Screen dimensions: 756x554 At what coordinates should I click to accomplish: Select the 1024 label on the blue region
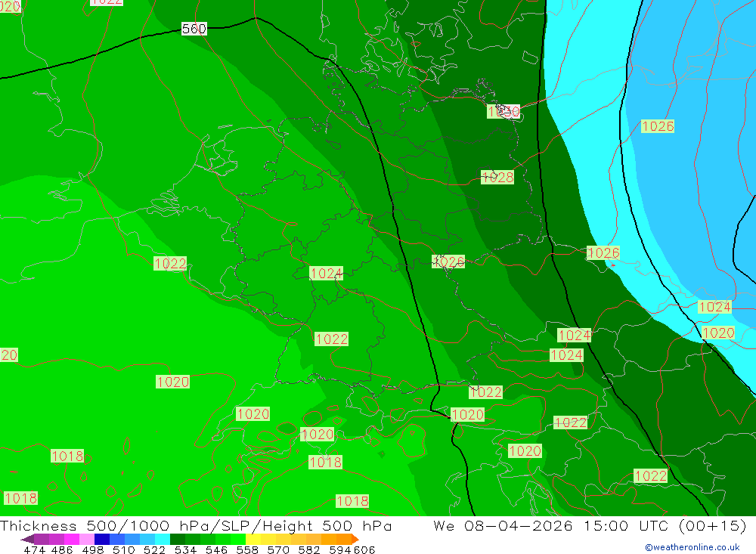pyautogui.click(x=714, y=307)
